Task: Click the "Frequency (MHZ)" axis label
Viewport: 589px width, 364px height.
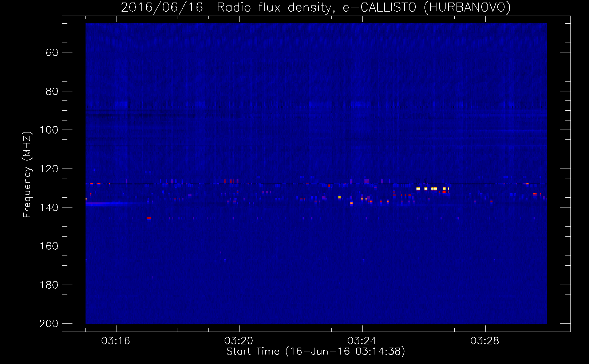Action: coord(27,174)
